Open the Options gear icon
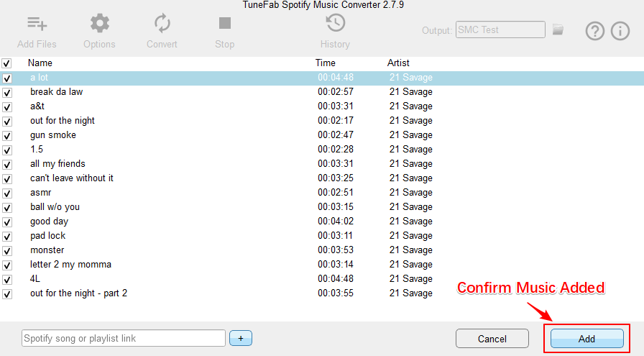Image resolution: width=644 pixels, height=356 pixels. 100,24
